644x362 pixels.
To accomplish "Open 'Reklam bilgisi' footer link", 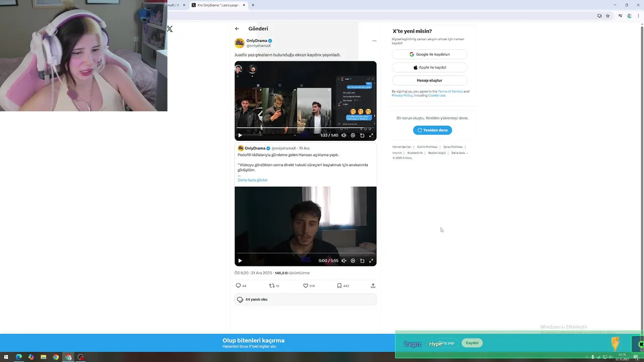I will pyautogui.click(x=437, y=153).
